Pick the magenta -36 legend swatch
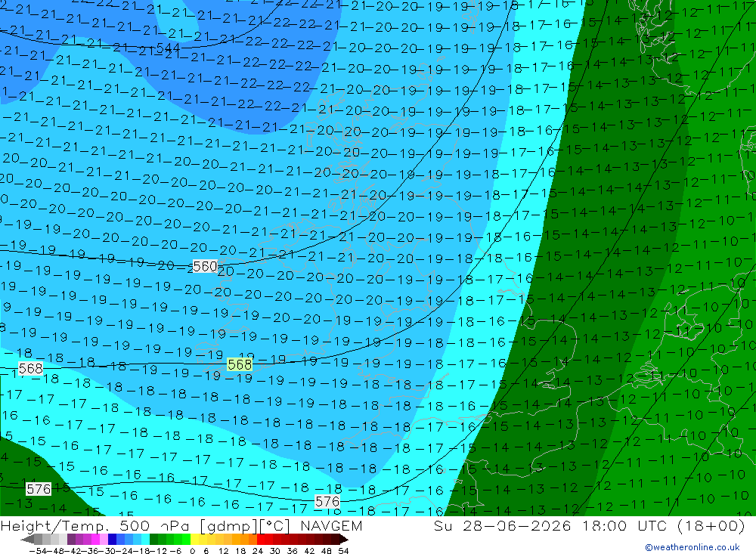756x554 pixels. [x=95, y=539]
